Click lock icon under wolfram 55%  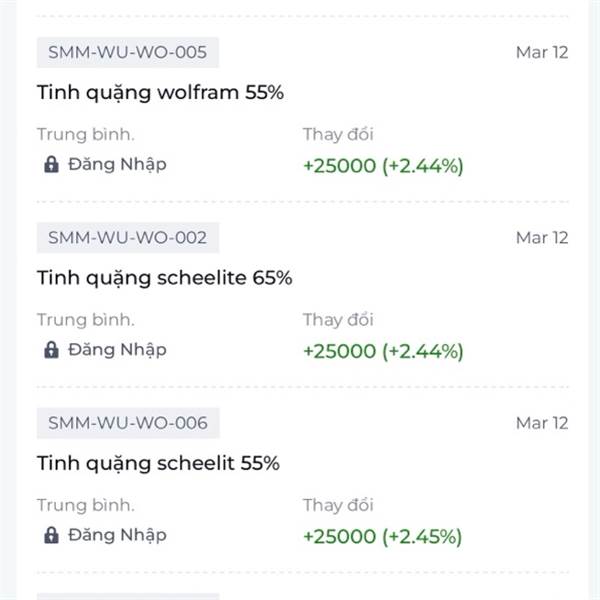pyautogui.click(x=52, y=165)
